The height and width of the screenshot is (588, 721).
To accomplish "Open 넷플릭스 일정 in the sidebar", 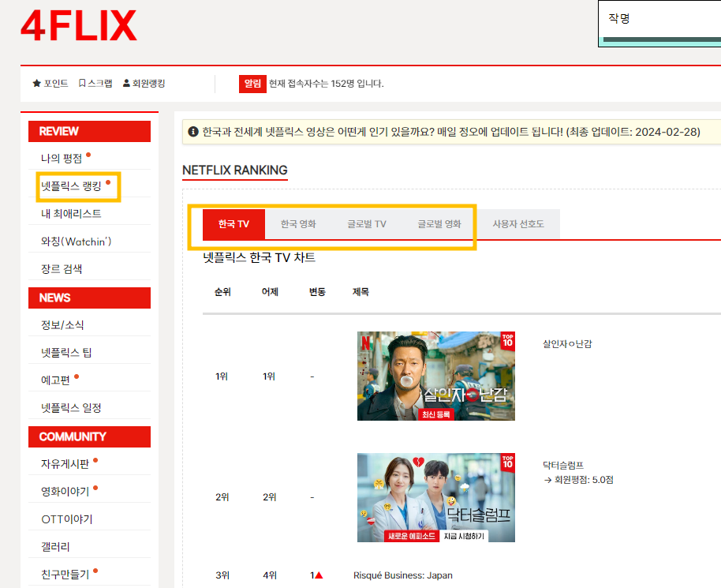I will (70, 406).
